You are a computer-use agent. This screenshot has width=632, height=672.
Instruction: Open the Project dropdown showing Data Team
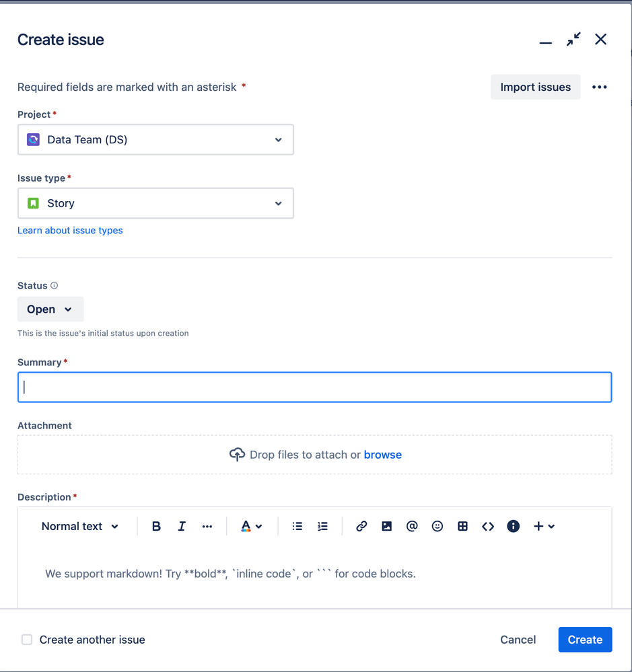[155, 140]
